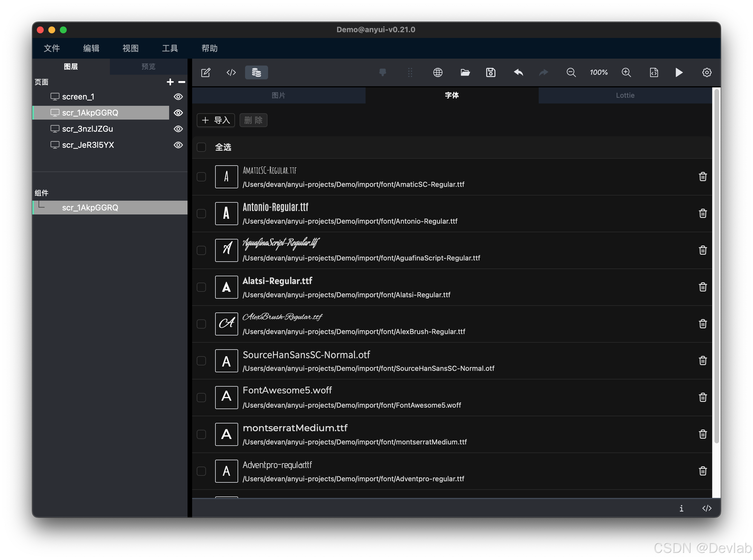Zoom in using the magnifier plus icon
This screenshot has width=753, height=560.
pyautogui.click(x=626, y=72)
